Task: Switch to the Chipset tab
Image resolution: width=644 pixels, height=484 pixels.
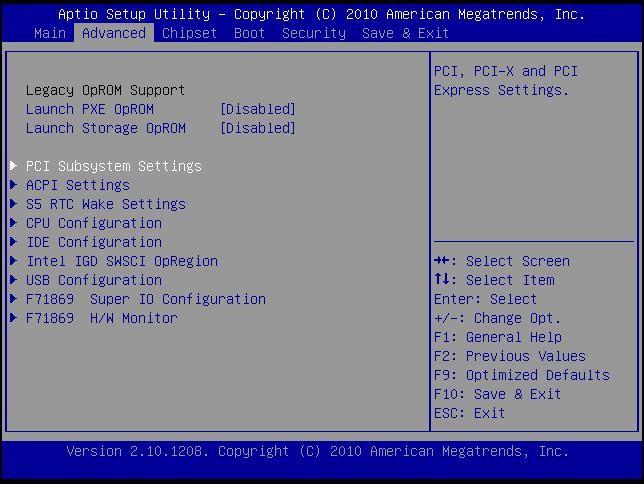Action: pyautogui.click(x=189, y=33)
